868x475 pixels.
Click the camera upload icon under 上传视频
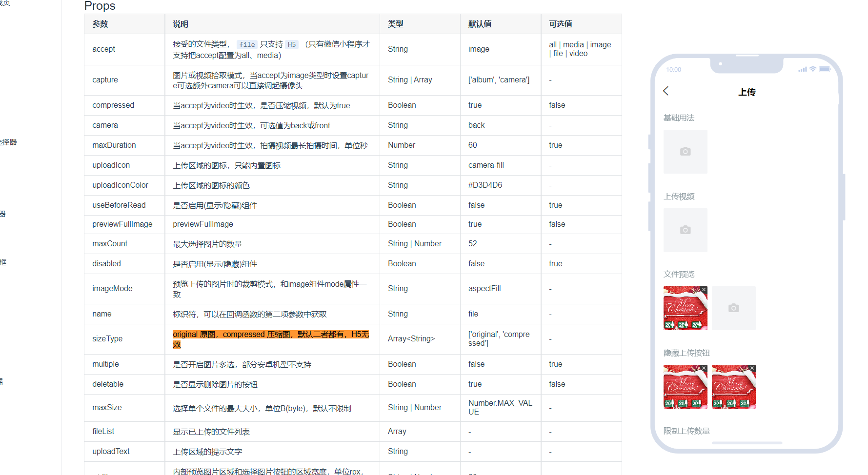click(x=685, y=230)
